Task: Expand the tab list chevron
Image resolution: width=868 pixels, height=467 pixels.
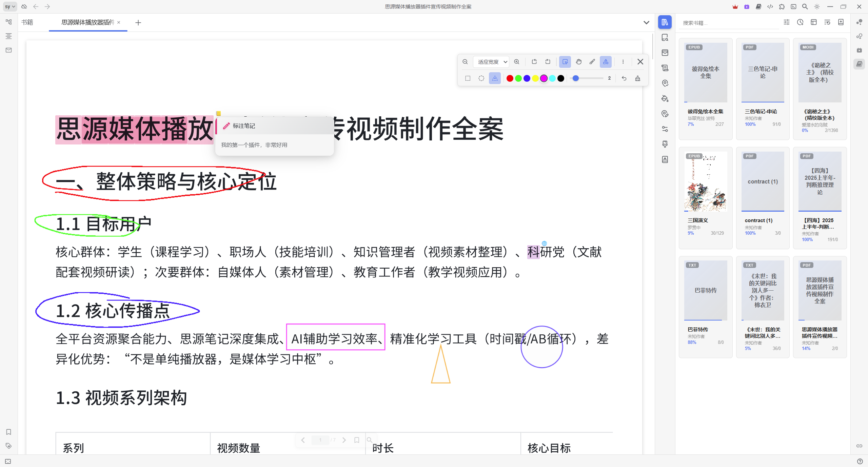Action: [646, 23]
